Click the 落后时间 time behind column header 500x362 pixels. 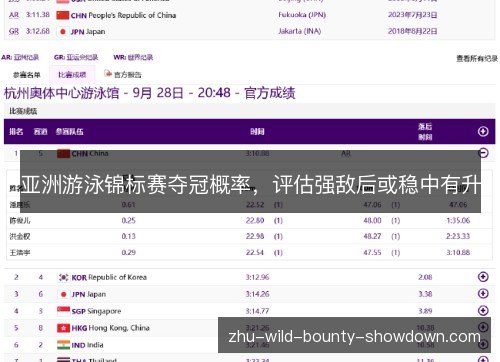pos(425,132)
